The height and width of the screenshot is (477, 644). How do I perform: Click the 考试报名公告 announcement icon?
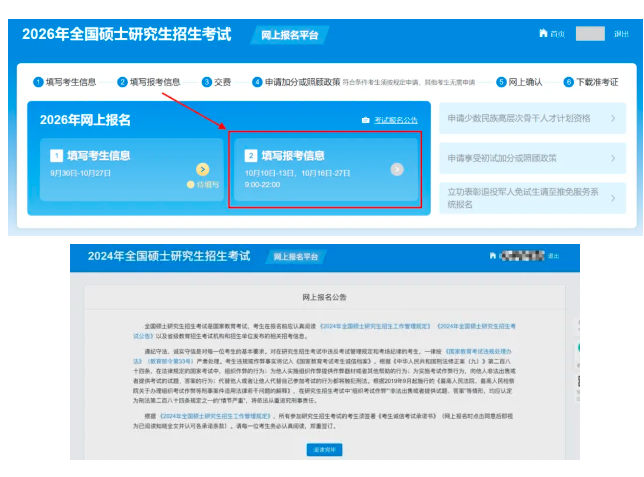tap(365, 120)
